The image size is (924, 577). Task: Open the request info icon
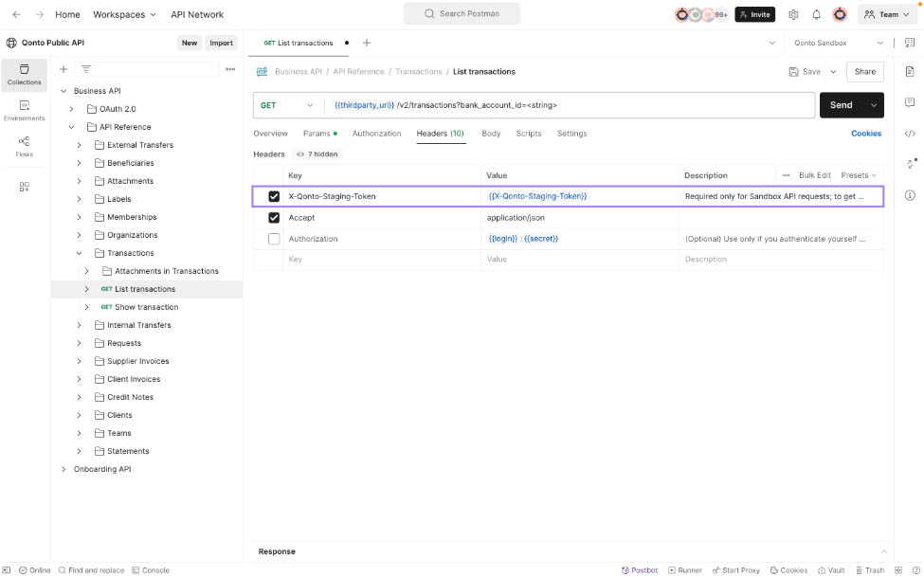click(910, 196)
